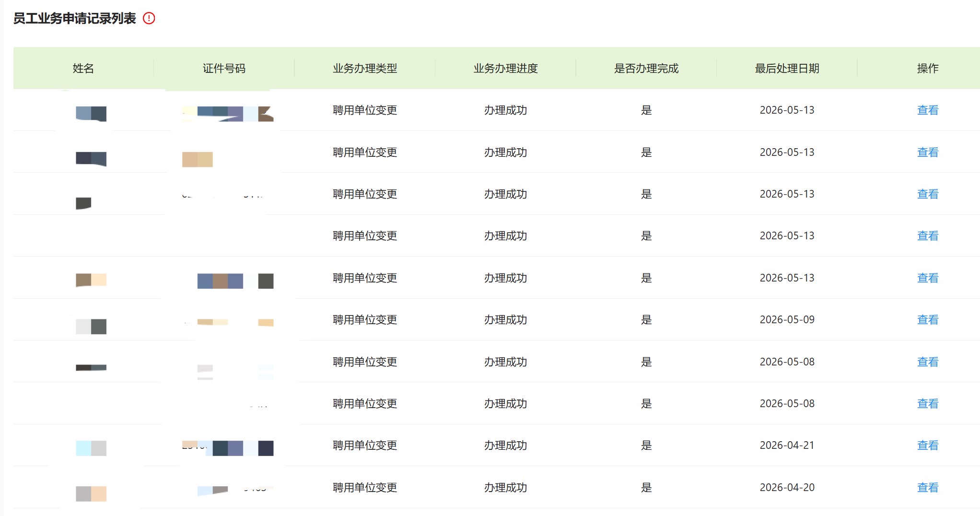This screenshot has width=980, height=516.
Task: Click 聘用单位变更 in the 2026-05-09 row
Action: (x=365, y=320)
